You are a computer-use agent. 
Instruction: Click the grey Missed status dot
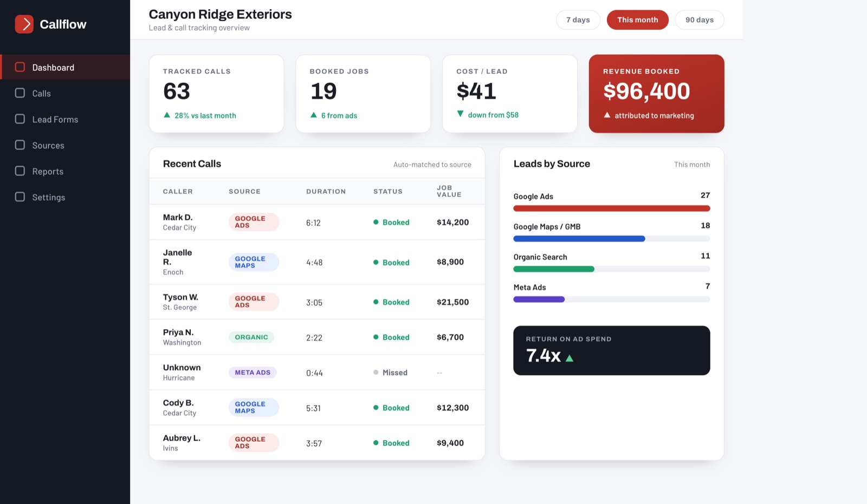[376, 372]
